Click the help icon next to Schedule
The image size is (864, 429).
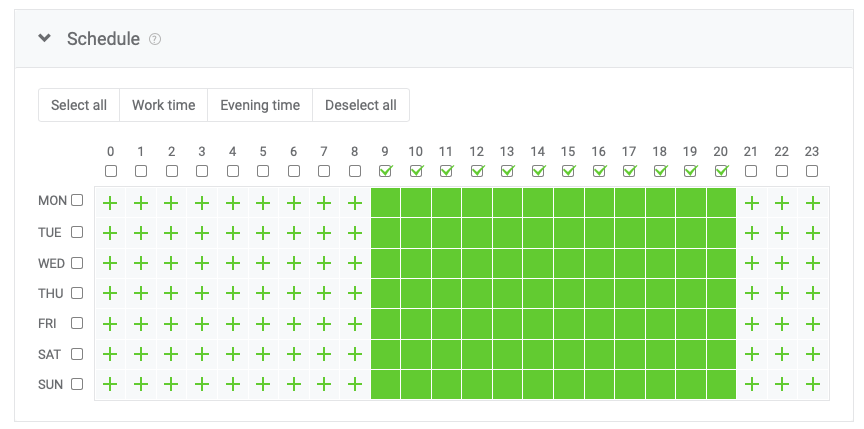pos(155,39)
